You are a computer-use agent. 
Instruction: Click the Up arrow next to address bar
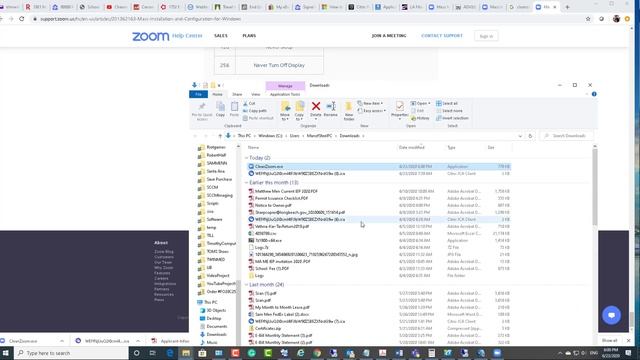220,136
